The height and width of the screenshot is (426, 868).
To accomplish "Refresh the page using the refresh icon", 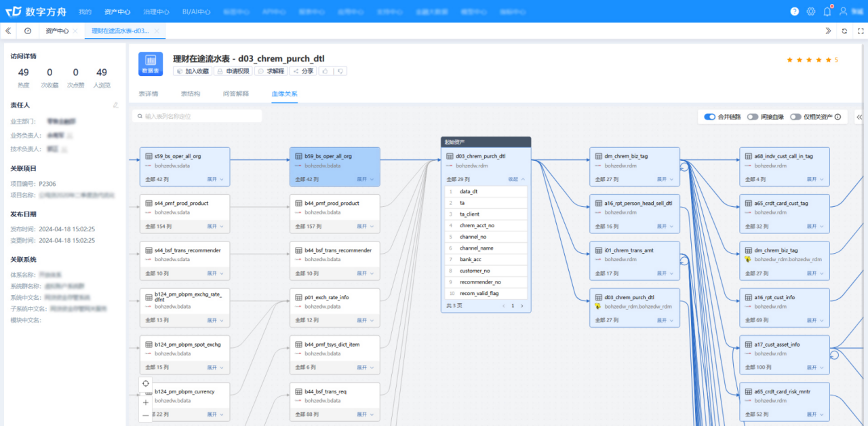I will [844, 31].
